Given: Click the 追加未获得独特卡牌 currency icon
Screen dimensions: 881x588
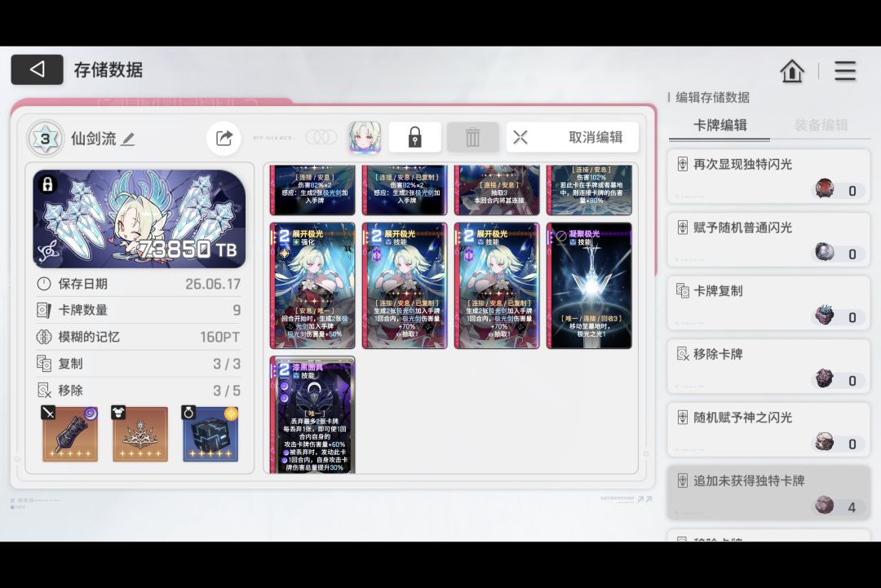Looking at the screenshot, I should 825,505.
